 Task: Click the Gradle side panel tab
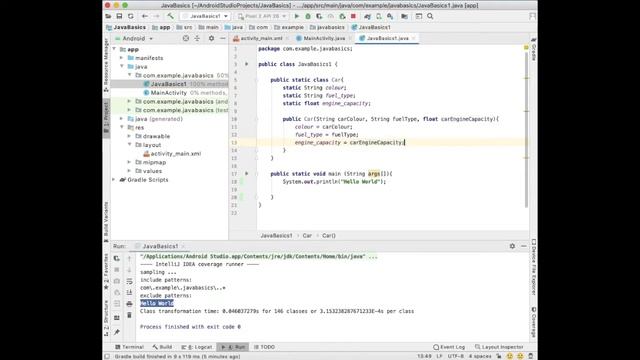tap(533, 48)
